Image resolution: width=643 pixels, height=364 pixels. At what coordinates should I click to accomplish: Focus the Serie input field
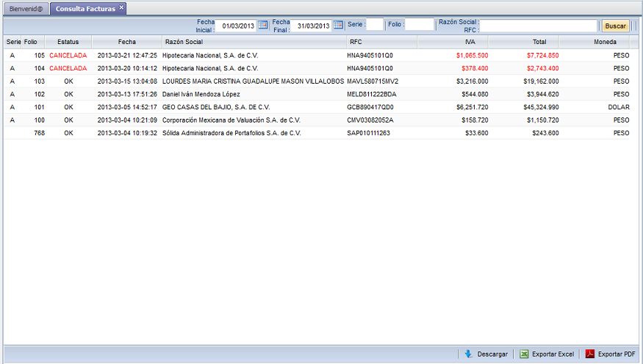374,25
